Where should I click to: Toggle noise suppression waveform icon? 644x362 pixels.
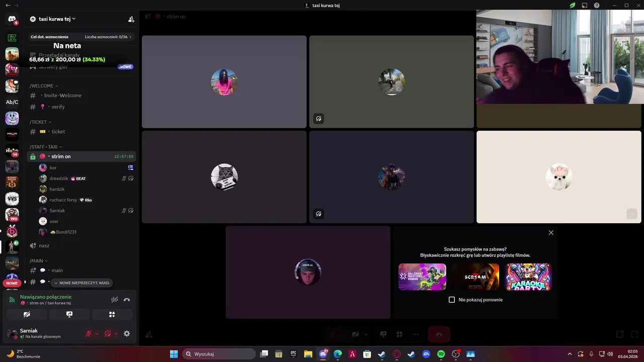(115, 300)
